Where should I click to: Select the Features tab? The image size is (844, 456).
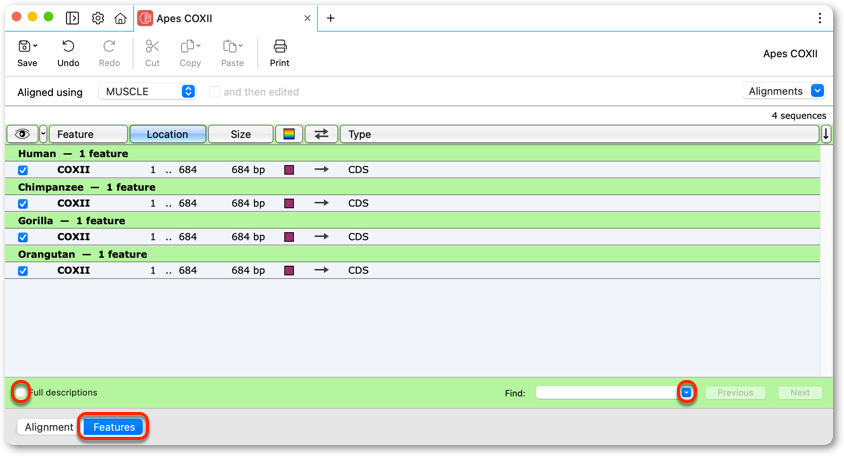pyautogui.click(x=114, y=427)
